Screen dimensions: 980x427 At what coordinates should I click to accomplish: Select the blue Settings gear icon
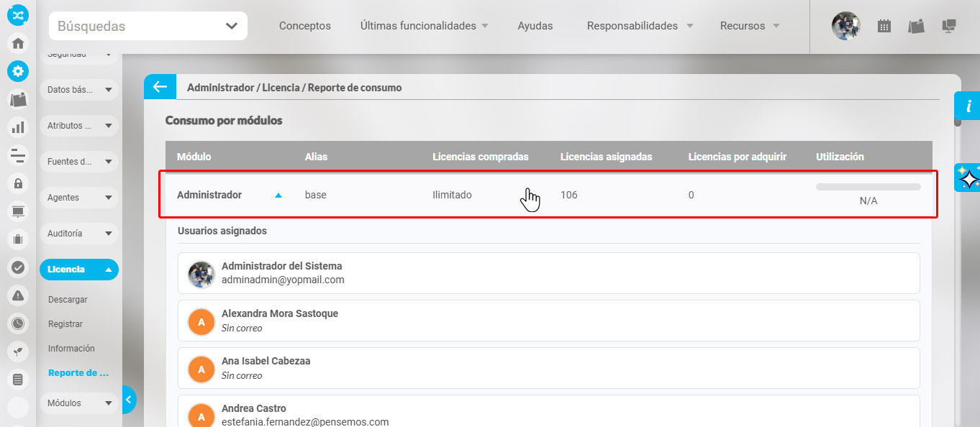(18, 71)
